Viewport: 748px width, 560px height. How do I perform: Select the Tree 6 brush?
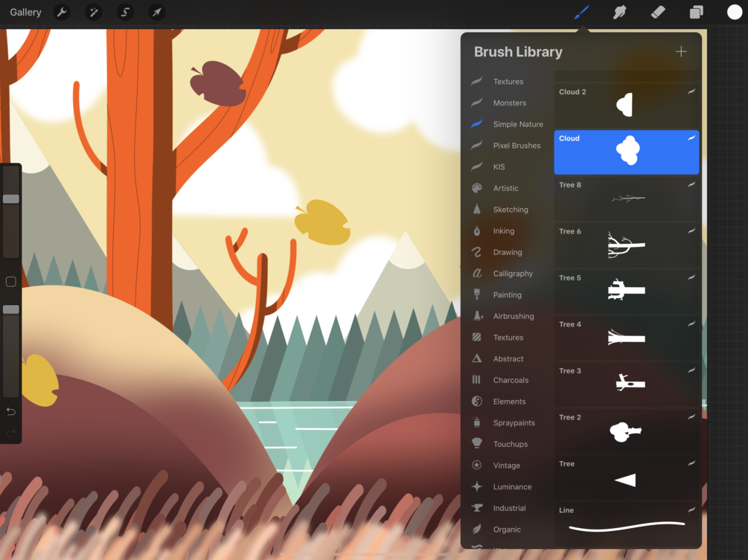click(627, 245)
